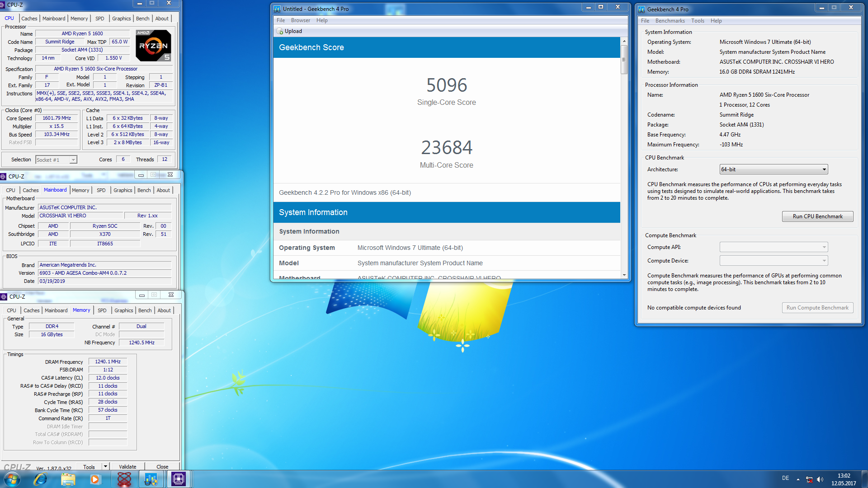This screenshot has height=488, width=868.
Task: Select Caches tab in the Memory CPU-Z window
Action: pyautogui.click(x=32, y=310)
